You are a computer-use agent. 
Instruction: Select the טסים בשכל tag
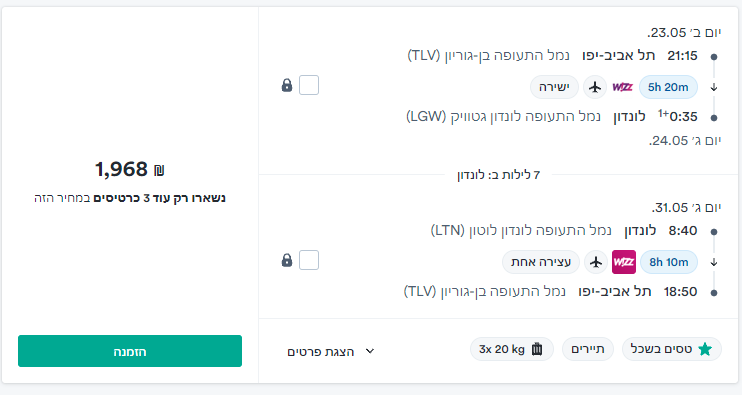(671, 349)
